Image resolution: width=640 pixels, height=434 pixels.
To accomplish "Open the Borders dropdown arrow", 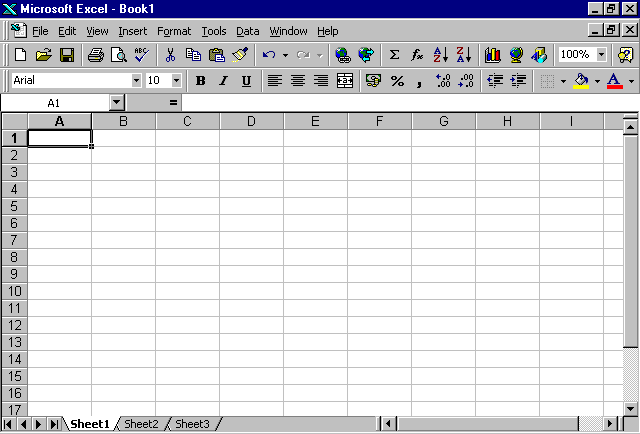I will pyautogui.click(x=563, y=81).
